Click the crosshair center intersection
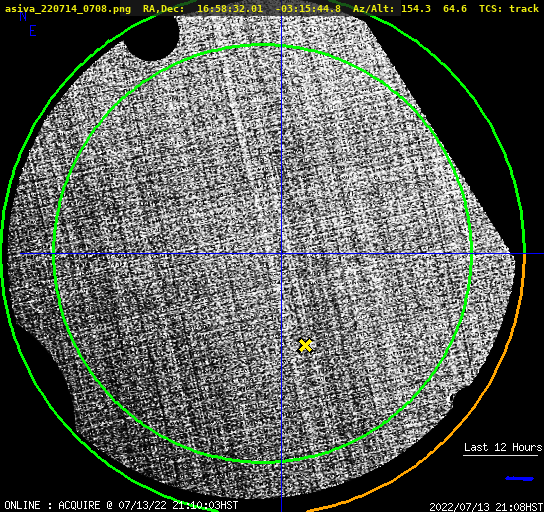 tap(281, 254)
